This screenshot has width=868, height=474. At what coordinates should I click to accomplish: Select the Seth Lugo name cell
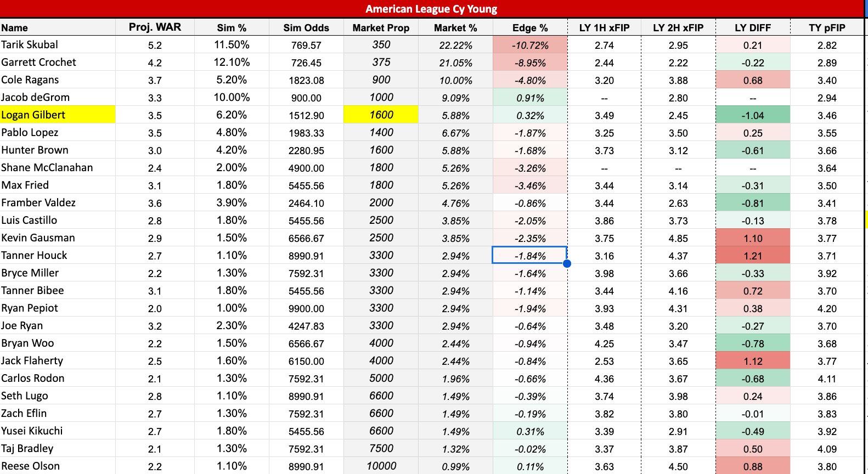click(x=58, y=396)
